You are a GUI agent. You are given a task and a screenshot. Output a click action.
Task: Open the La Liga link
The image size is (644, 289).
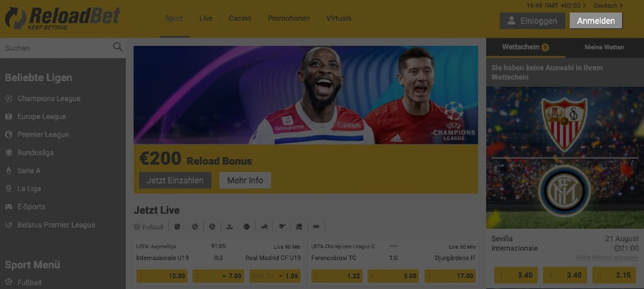pos(29,189)
